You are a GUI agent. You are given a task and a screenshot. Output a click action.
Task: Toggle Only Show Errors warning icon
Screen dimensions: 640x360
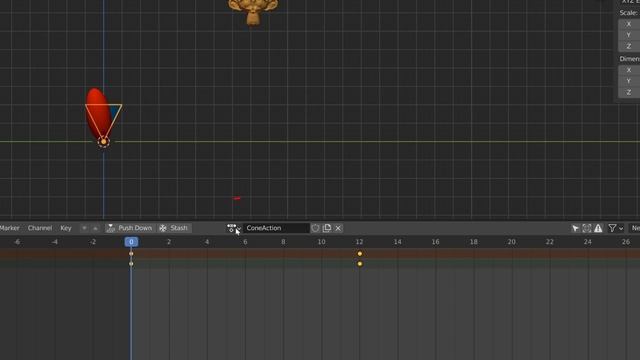tap(598, 228)
